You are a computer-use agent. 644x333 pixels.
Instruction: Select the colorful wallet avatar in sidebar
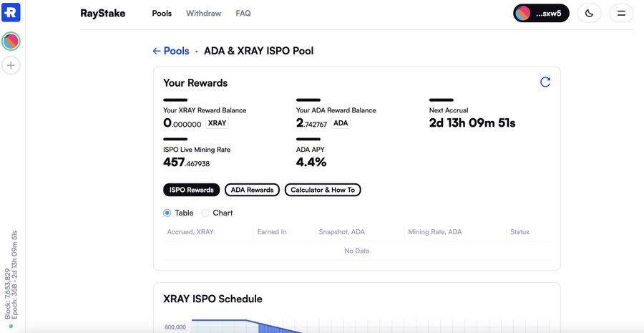coord(11,41)
